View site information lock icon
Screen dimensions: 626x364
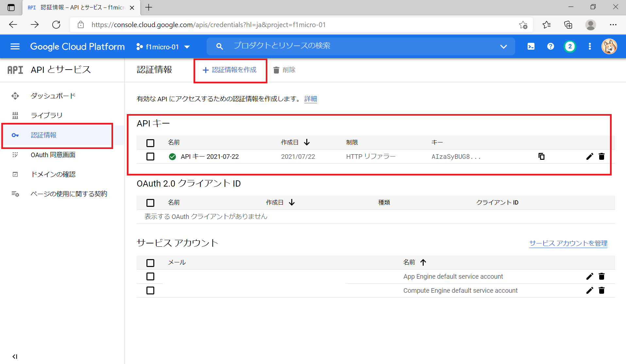point(81,25)
